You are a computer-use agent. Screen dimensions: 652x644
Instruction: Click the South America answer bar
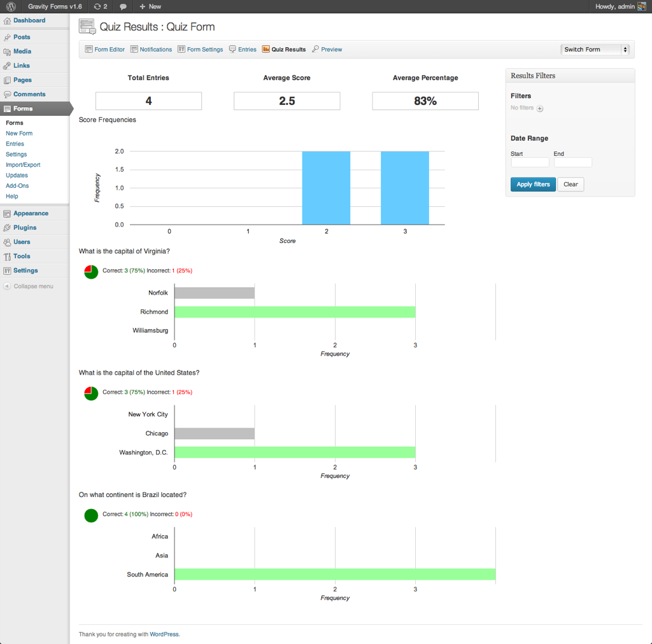[335, 574]
